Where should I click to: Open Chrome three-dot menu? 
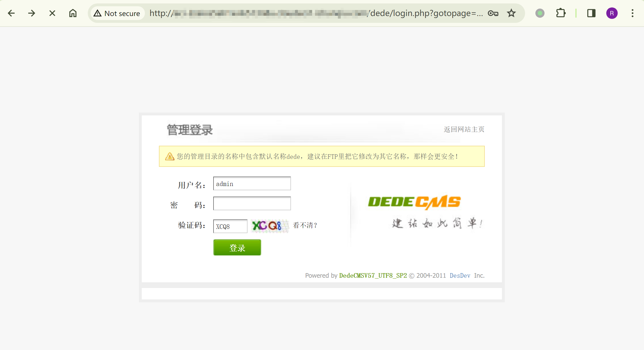coord(632,13)
